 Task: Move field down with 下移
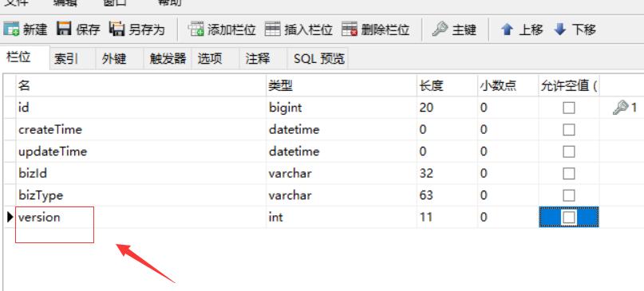575,29
